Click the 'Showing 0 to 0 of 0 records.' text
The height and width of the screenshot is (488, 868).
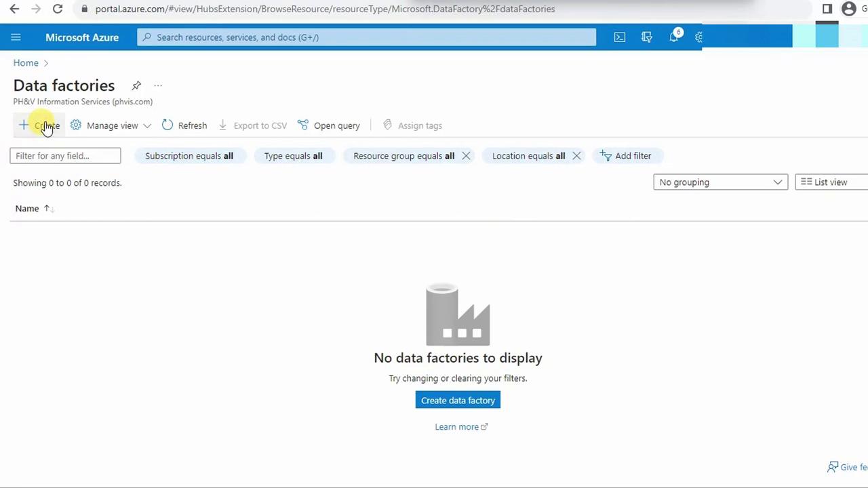pyautogui.click(x=67, y=183)
